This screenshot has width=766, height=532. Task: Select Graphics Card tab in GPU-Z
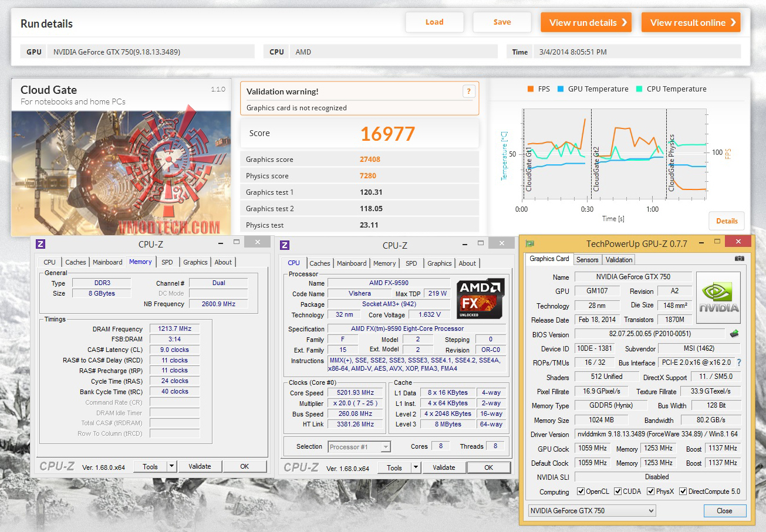click(549, 259)
